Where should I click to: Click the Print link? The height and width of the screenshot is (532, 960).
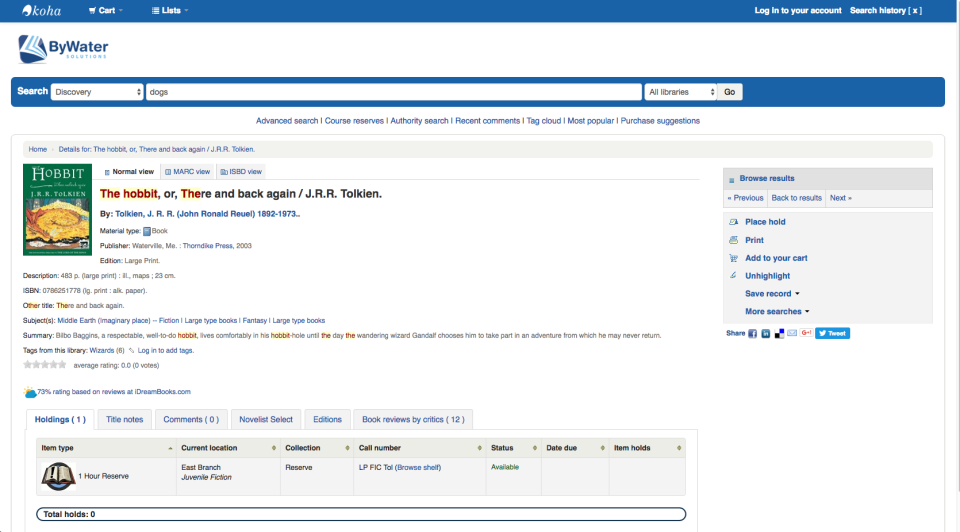(x=754, y=241)
